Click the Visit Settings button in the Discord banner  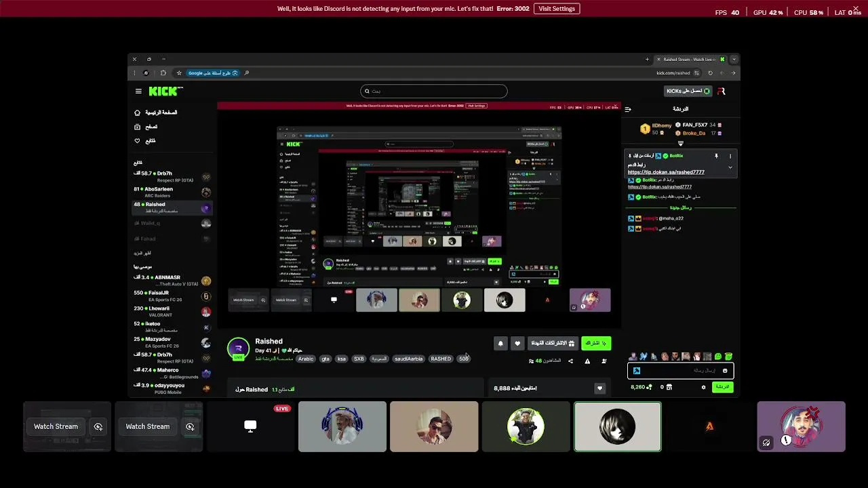click(x=557, y=9)
